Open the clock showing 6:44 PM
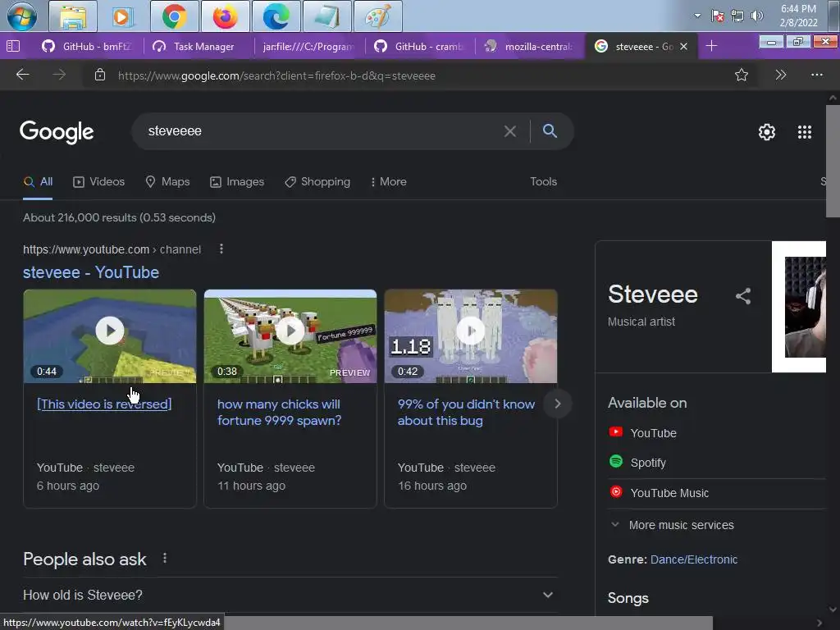This screenshot has height=630, width=840. click(798, 16)
